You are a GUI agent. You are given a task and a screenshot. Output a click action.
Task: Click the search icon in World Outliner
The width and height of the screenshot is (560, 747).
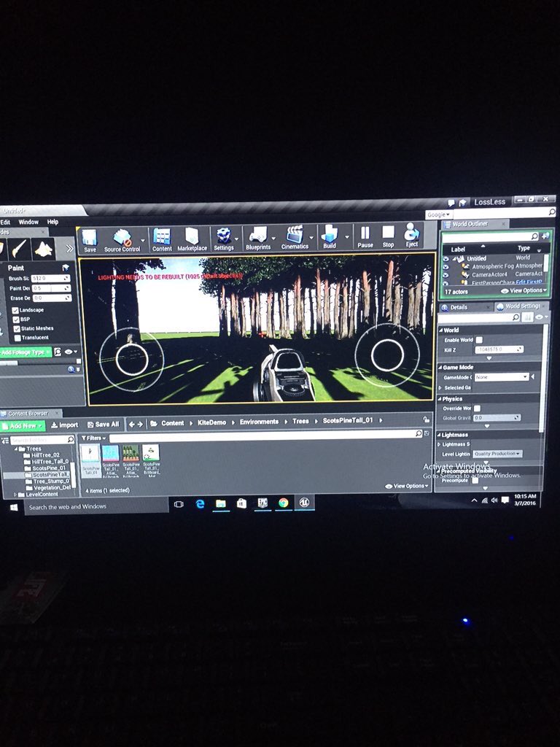pos(534,236)
